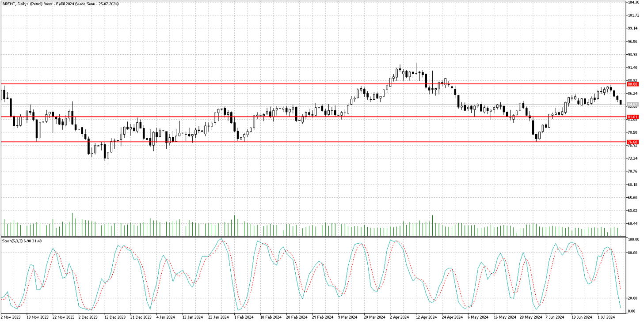This screenshot has height=324, width=644.
Task: Click the 99.14 price axis label
Action: tap(633, 28)
